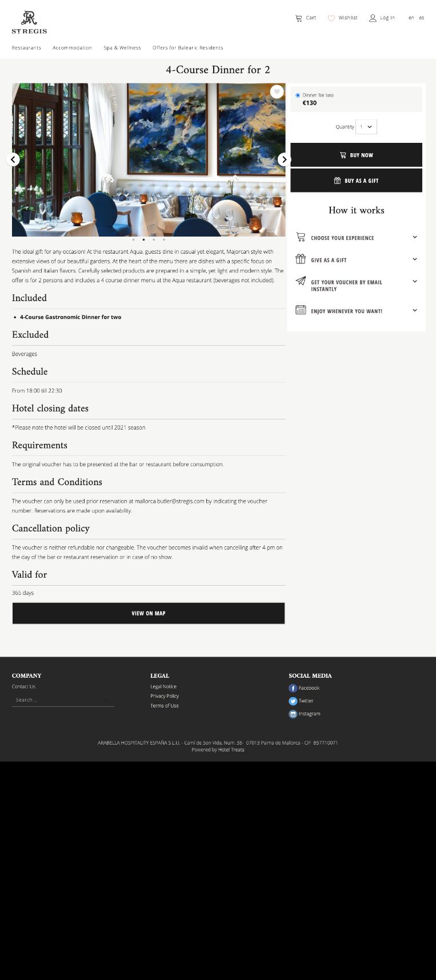This screenshot has width=436, height=980.
Task: Click the Wishlist heart icon in header
Action: (331, 18)
